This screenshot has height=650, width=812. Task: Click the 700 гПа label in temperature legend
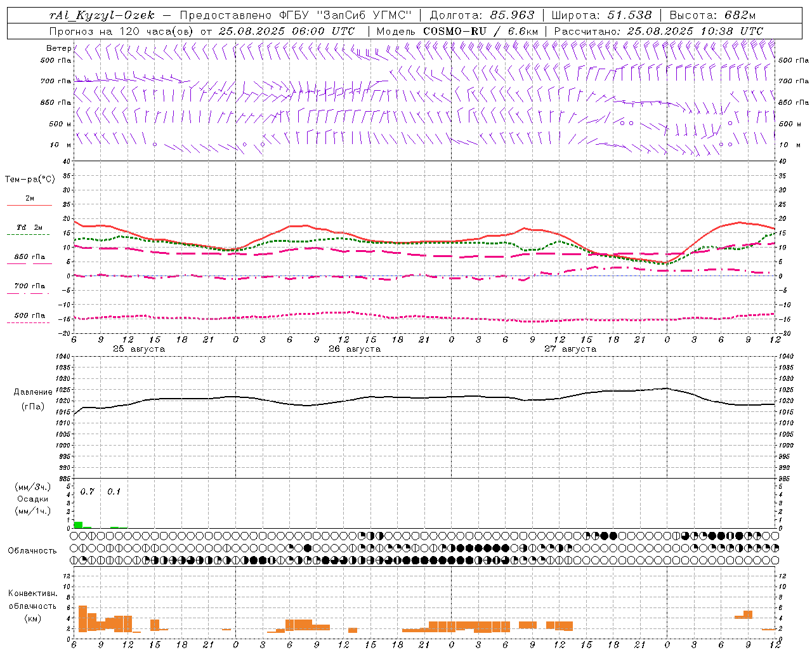pos(29,286)
